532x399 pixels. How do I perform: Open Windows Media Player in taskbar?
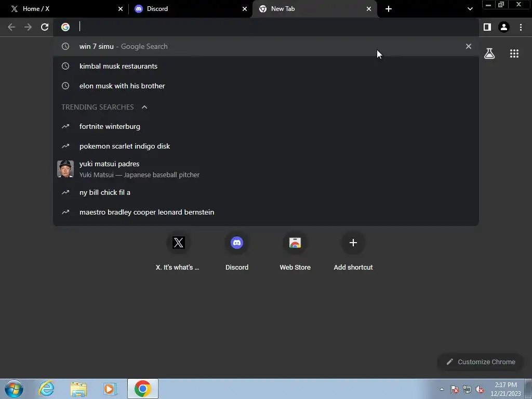[x=110, y=389]
